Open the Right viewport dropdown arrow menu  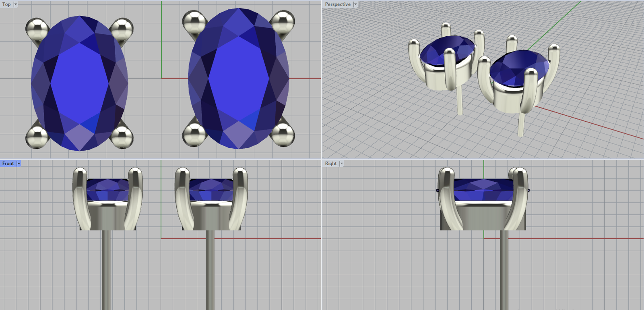(x=341, y=164)
